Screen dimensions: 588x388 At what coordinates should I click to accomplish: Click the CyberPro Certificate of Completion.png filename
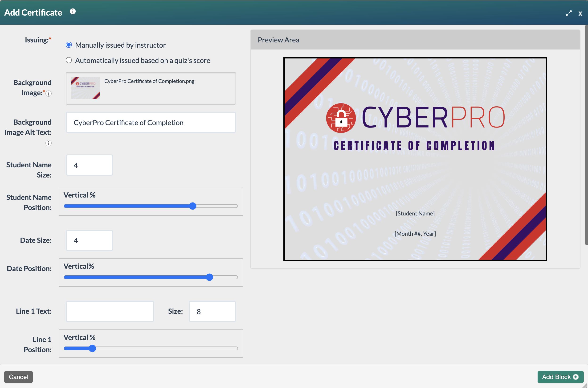[x=149, y=81]
